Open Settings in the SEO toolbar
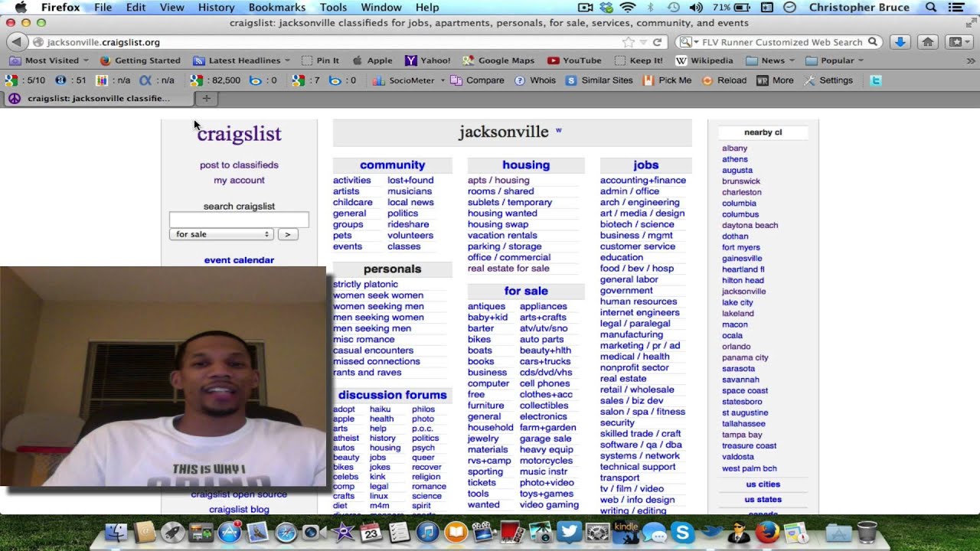This screenshot has height=551, width=980. (828, 80)
